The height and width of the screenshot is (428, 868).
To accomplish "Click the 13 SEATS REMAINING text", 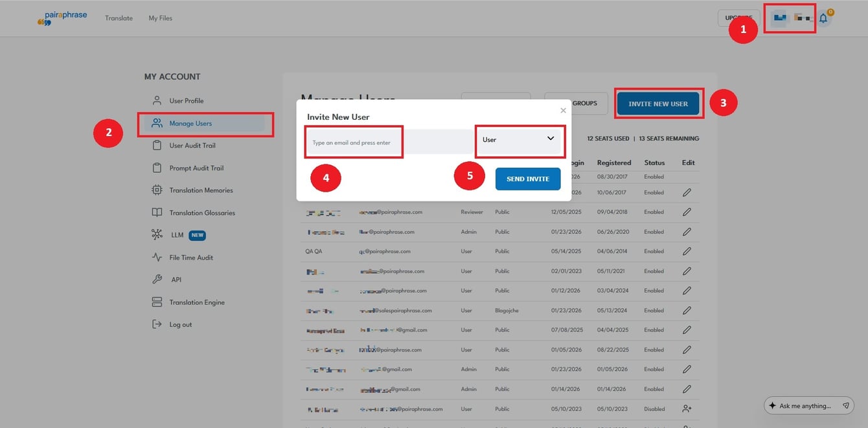I will pyautogui.click(x=668, y=139).
